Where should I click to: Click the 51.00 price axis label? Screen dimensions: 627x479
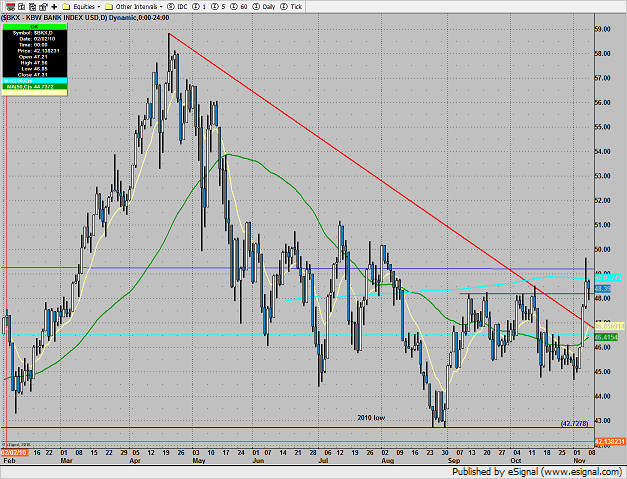click(x=603, y=225)
